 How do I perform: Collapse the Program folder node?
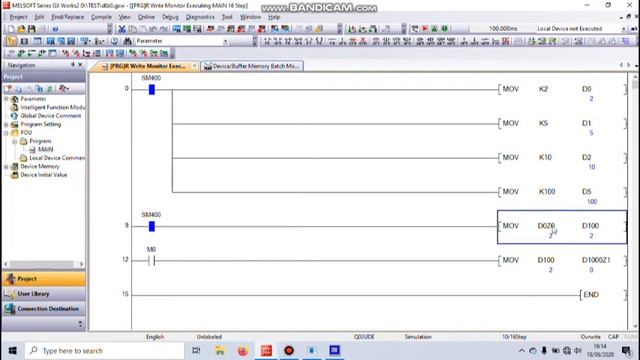15,142
